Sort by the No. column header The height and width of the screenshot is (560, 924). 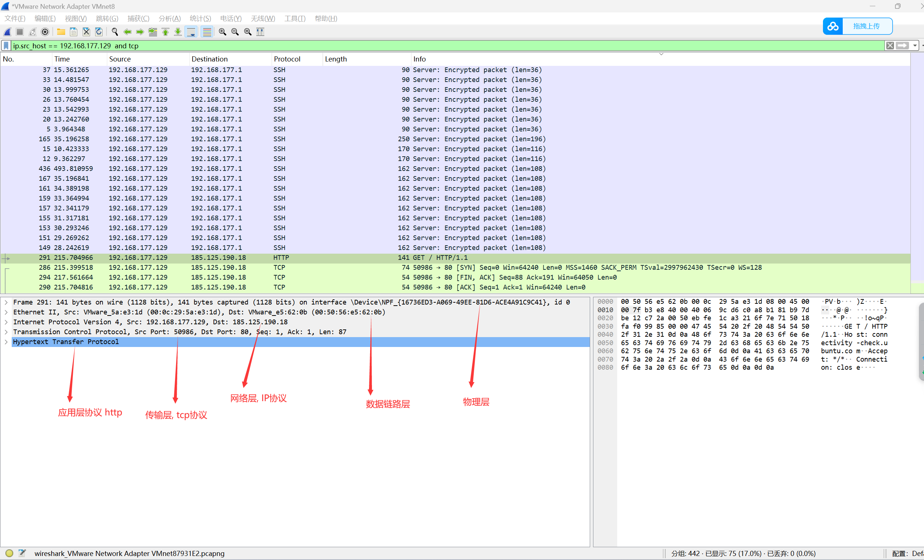pos(26,59)
